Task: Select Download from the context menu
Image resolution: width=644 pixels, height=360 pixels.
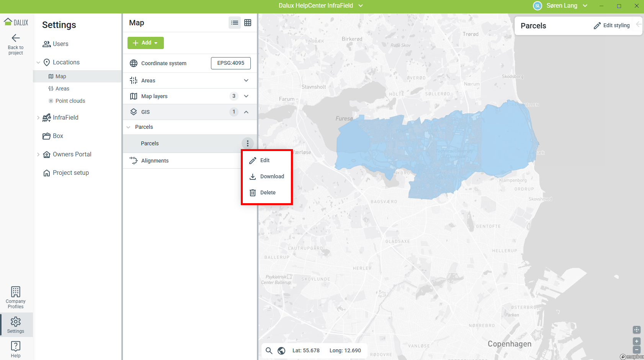Action: pos(267,176)
